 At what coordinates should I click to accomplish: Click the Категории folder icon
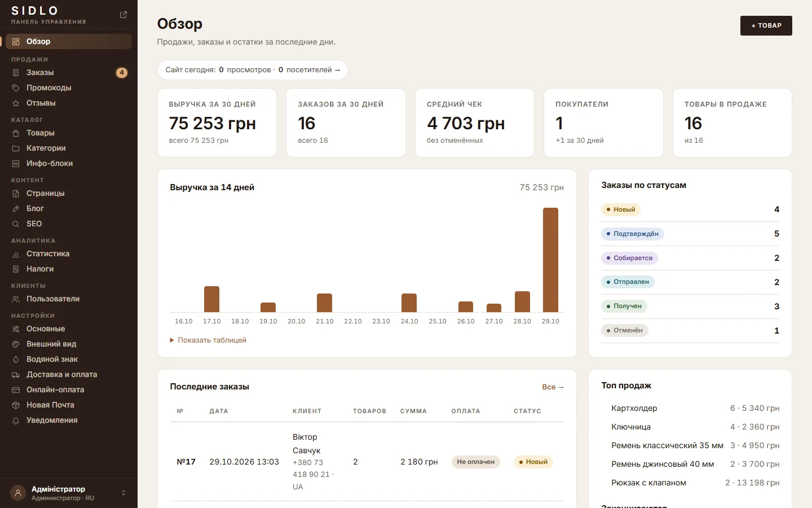click(x=16, y=148)
